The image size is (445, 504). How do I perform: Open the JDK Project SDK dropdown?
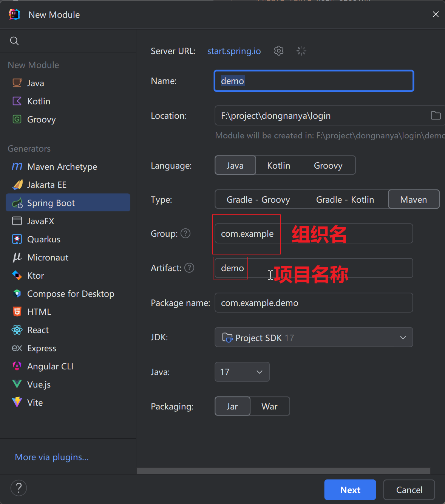314,337
